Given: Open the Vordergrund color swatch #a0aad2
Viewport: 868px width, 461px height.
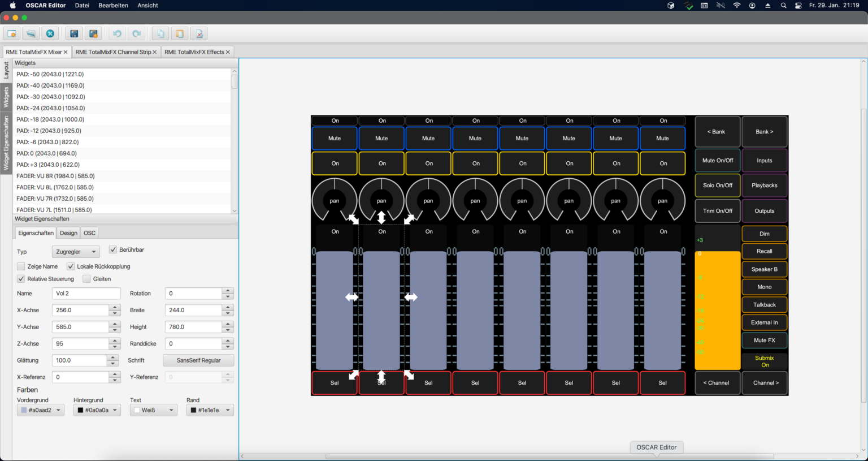Looking at the screenshot, I should (40, 410).
